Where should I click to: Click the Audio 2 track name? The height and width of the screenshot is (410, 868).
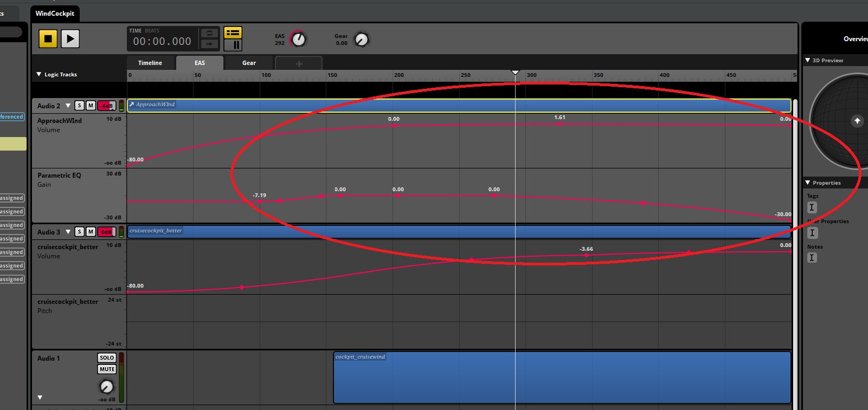tap(49, 106)
